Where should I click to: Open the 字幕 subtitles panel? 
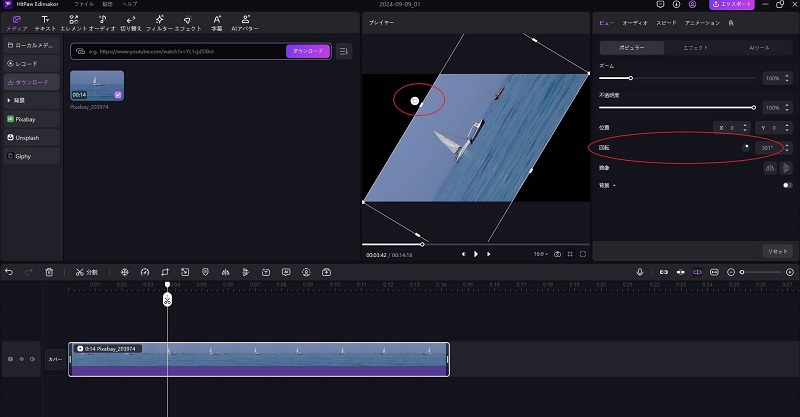216,23
